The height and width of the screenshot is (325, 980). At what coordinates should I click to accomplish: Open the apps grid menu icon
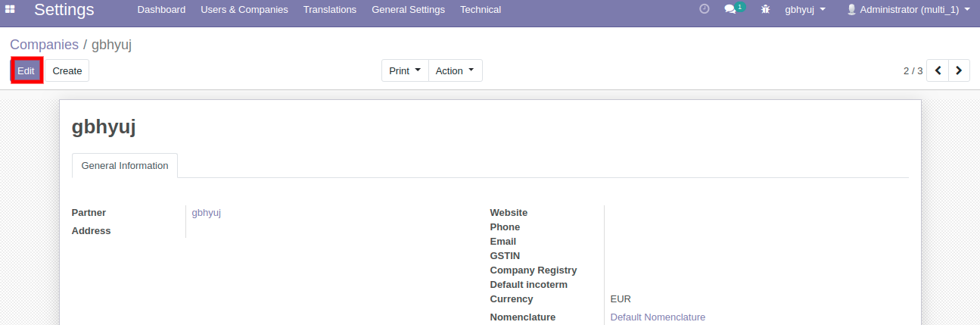[11, 10]
